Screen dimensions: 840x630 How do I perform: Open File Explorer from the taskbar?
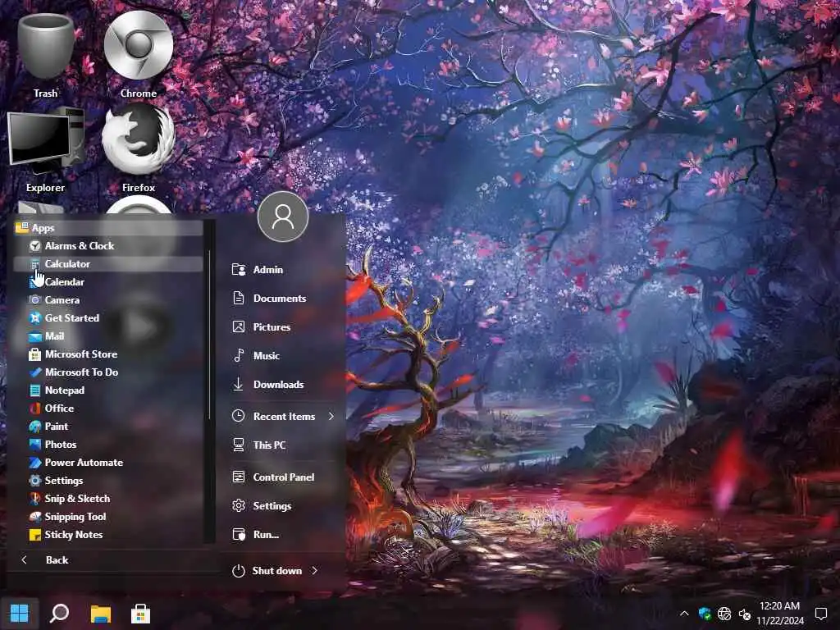point(100,614)
